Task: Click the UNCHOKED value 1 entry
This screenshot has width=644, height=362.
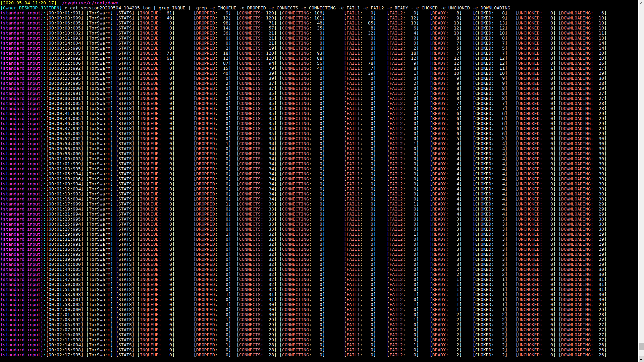Action: point(552,68)
